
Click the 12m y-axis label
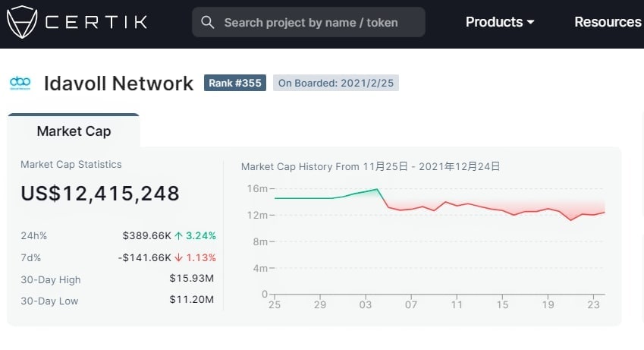click(x=257, y=215)
